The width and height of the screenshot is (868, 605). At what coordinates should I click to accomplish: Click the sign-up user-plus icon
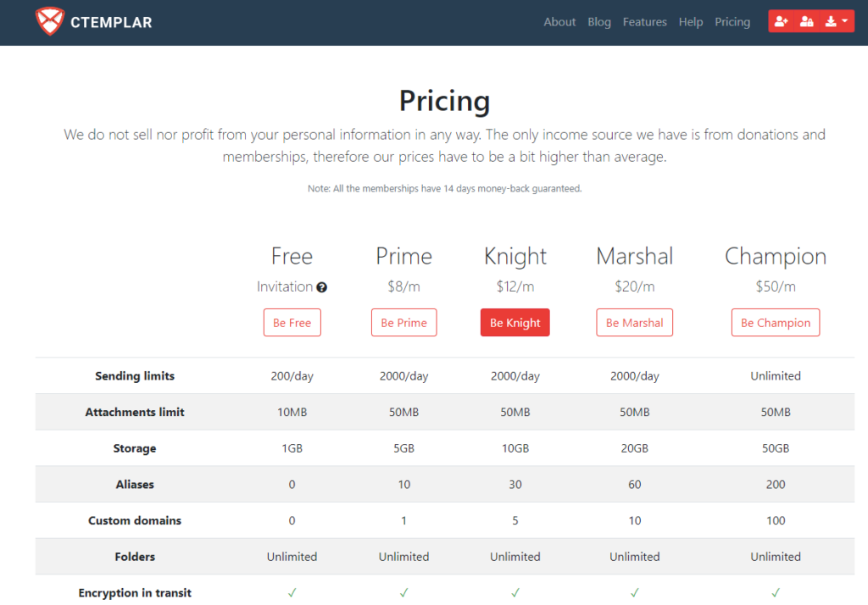(x=781, y=21)
